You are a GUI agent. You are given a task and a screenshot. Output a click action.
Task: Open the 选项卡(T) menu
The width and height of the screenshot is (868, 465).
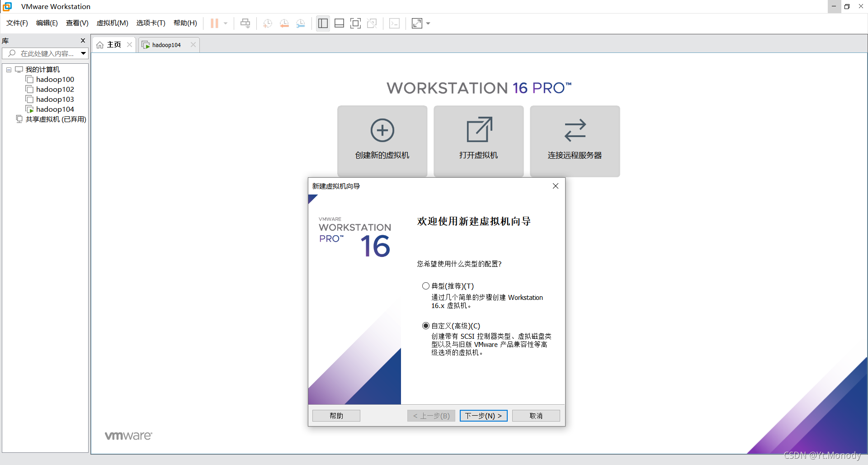151,23
